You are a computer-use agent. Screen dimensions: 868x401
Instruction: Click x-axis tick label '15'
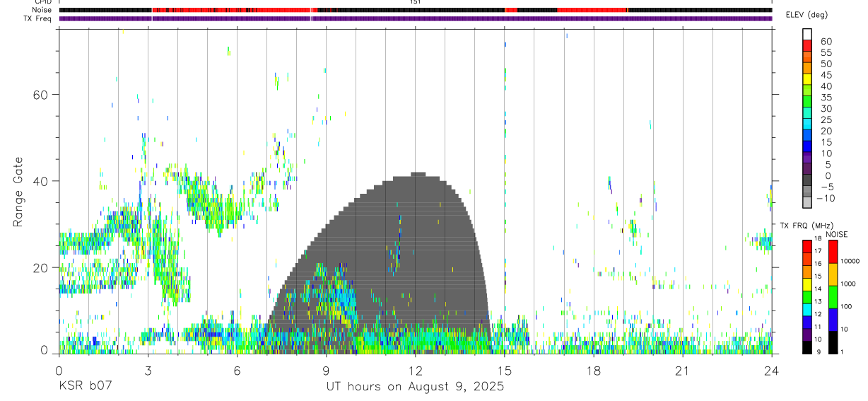pyautogui.click(x=505, y=370)
